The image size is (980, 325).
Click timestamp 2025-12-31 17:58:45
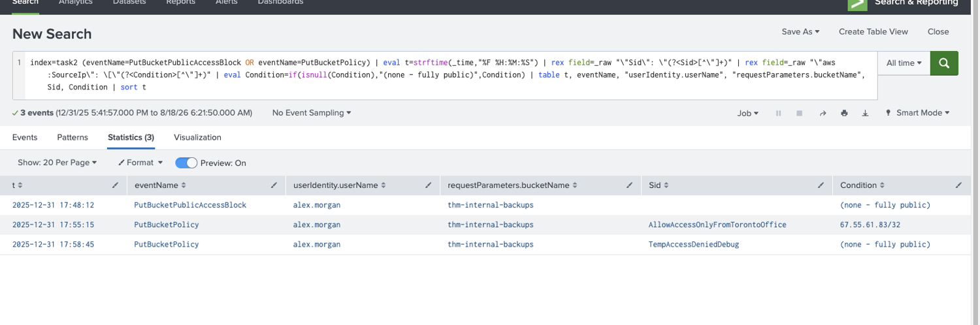click(54, 244)
